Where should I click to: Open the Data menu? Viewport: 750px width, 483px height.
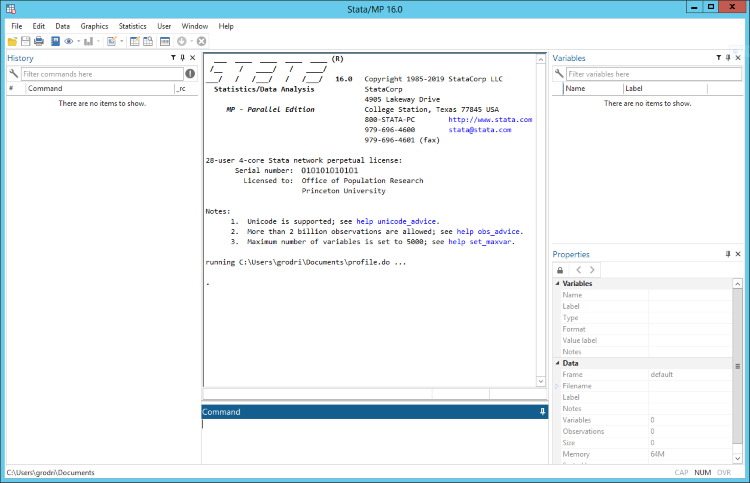pos(63,26)
